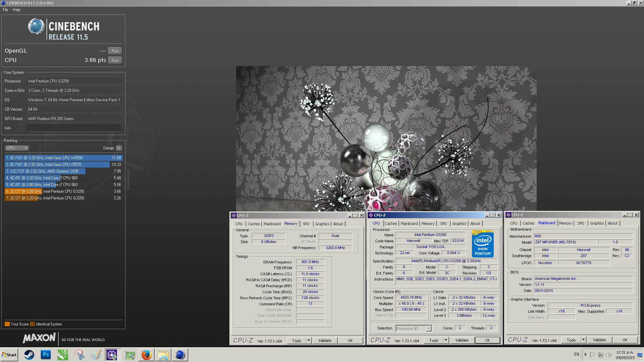
Task: Open Firefox from the taskbar
Action: 147,355
